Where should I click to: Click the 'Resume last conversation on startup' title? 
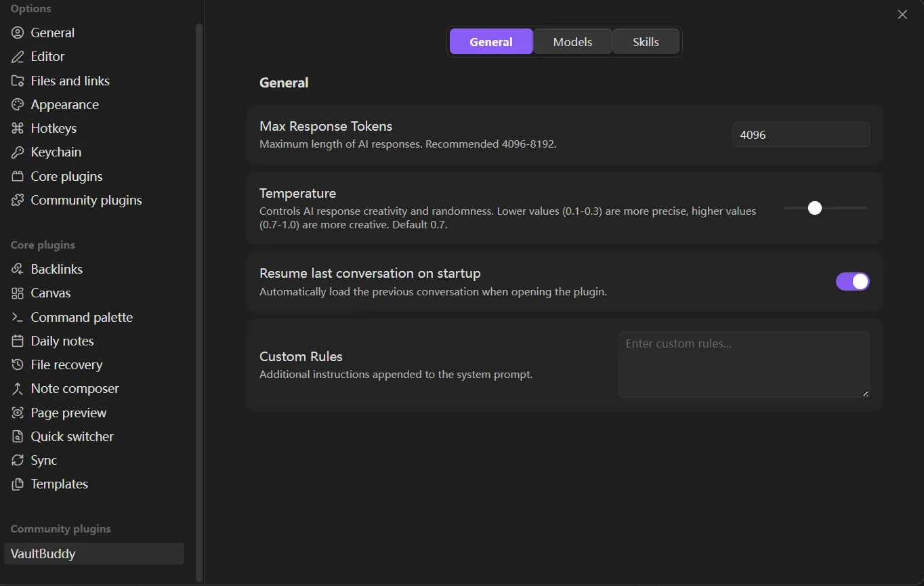click(370, 273)
